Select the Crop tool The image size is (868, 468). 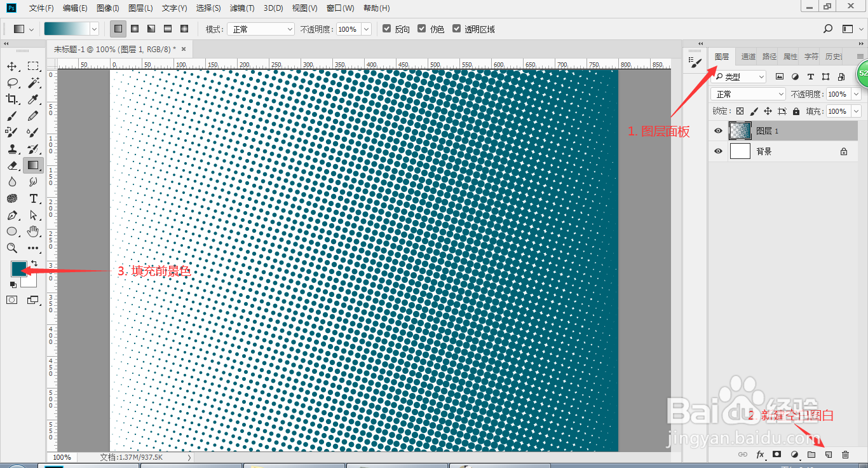tap(12, 99)
